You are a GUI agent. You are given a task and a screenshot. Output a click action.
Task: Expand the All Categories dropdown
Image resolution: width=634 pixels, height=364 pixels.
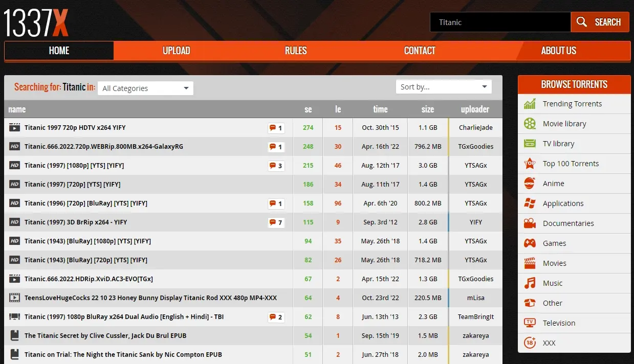click(145, 88)
